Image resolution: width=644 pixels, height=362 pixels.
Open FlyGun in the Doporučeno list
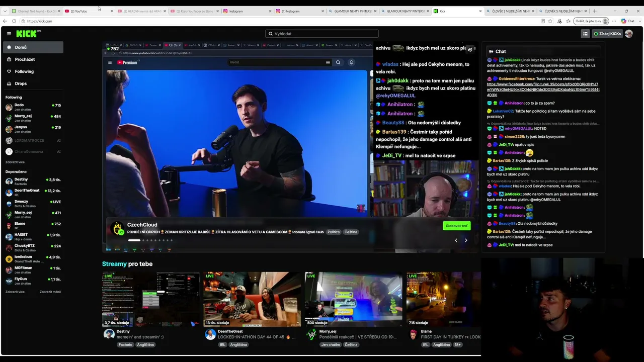[x=33, y=281]
